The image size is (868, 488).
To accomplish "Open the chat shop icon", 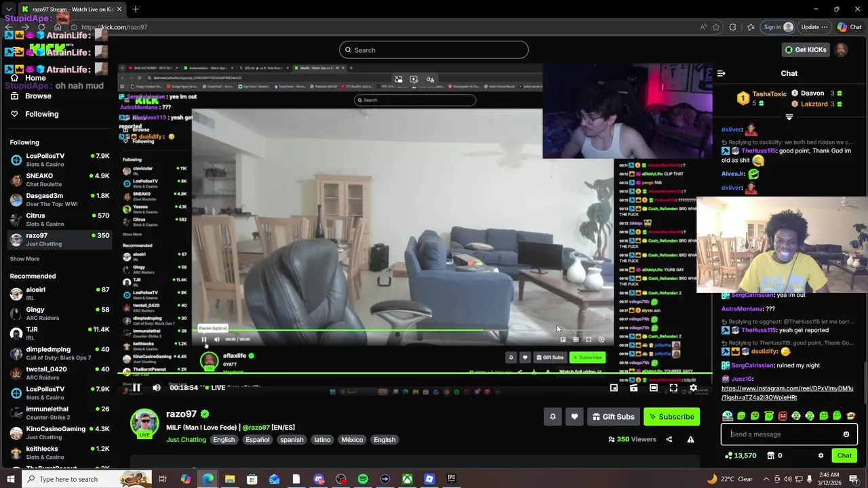I will (771, 455).
